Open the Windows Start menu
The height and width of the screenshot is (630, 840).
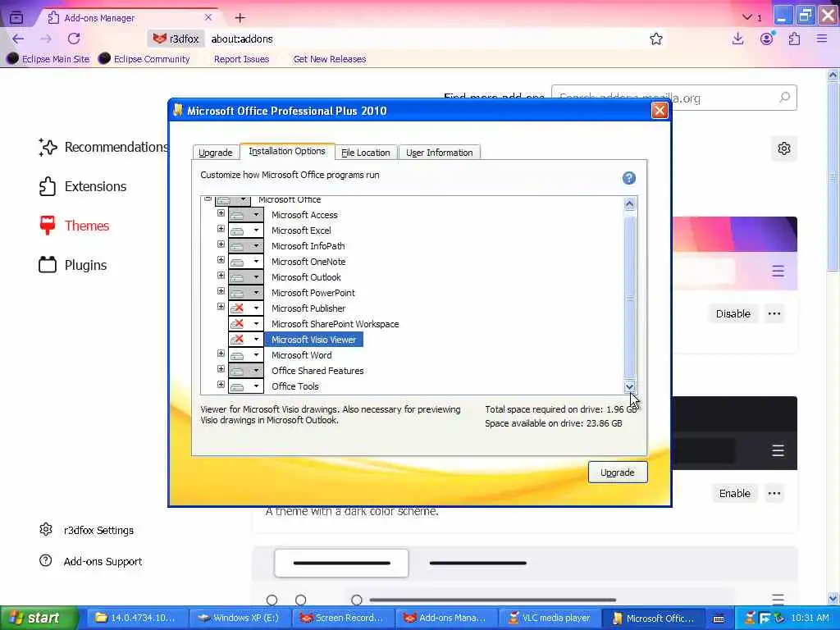pos(38,619)
